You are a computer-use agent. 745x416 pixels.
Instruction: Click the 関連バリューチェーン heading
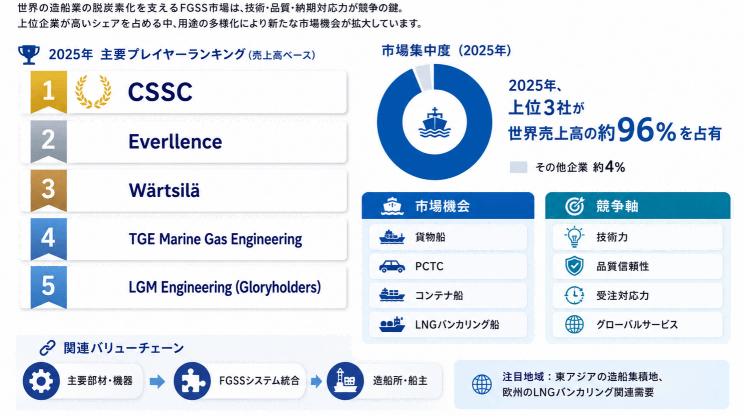pos(124,348)
